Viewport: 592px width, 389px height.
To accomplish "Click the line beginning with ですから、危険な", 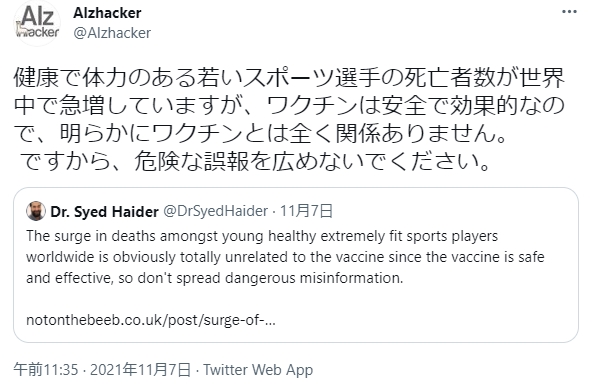I will click(256, 161).
